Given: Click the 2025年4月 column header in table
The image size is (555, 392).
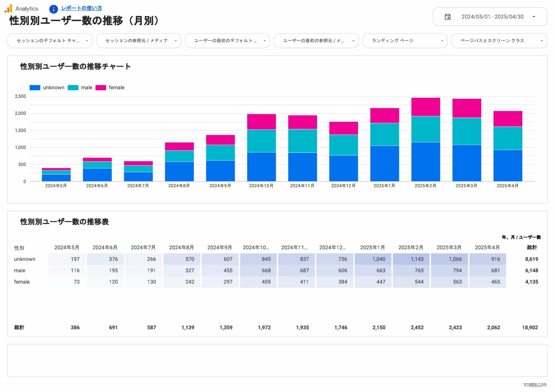Looking at the screenshot, I should point(487,247).
